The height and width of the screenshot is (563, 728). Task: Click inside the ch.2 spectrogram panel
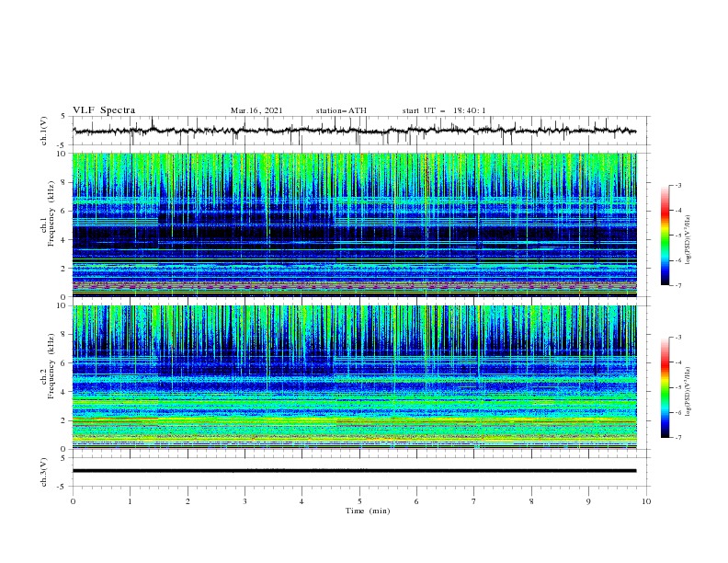coord(354,377)
